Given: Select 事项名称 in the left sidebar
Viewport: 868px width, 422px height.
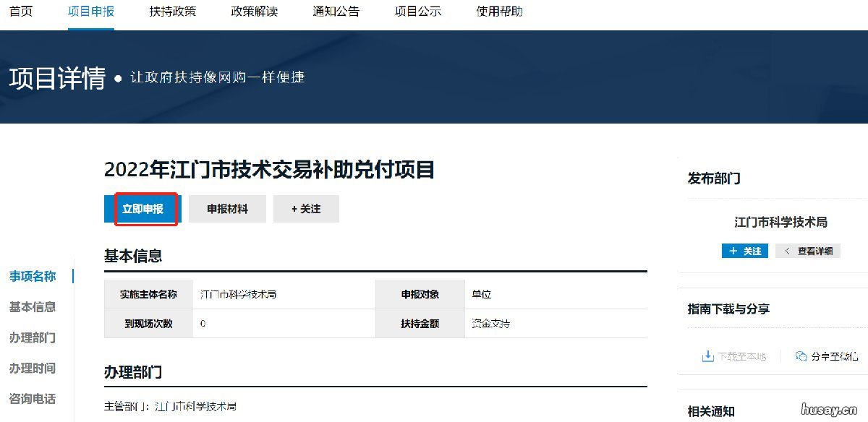Looking at the screenshot, I should 32,276.
